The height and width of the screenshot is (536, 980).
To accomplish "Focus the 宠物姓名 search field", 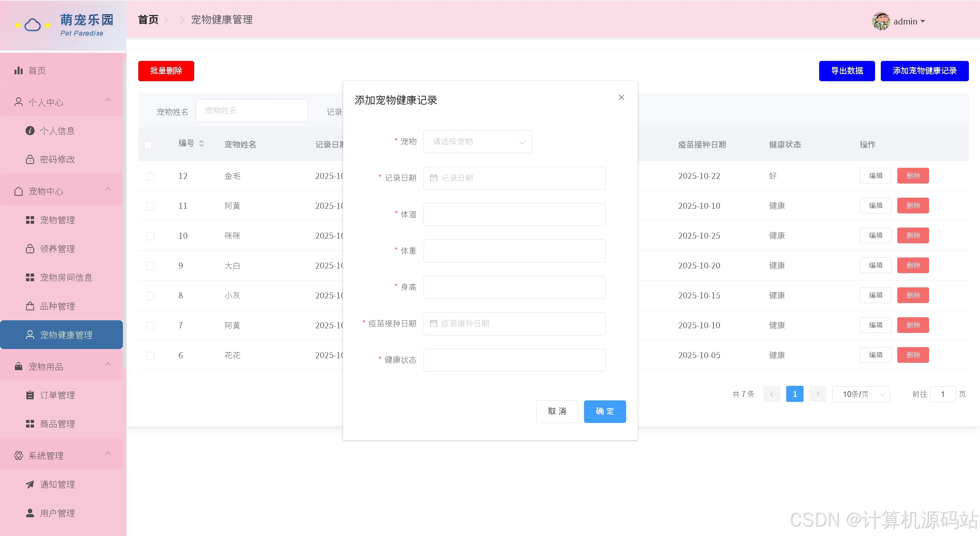I will tap(252, 111).
